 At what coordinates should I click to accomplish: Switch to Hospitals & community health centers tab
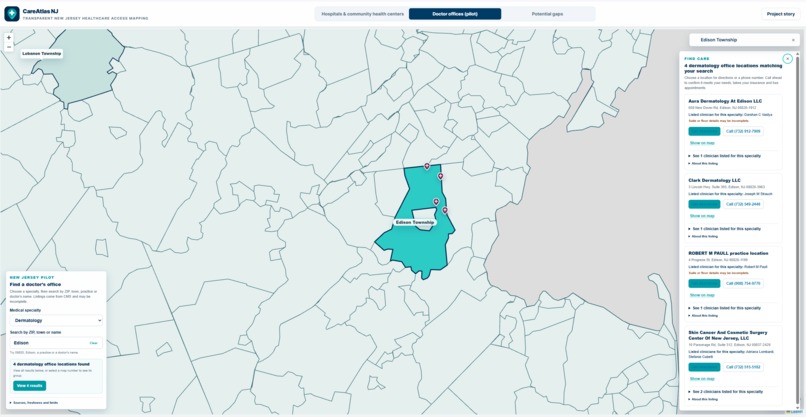point(362,14)
